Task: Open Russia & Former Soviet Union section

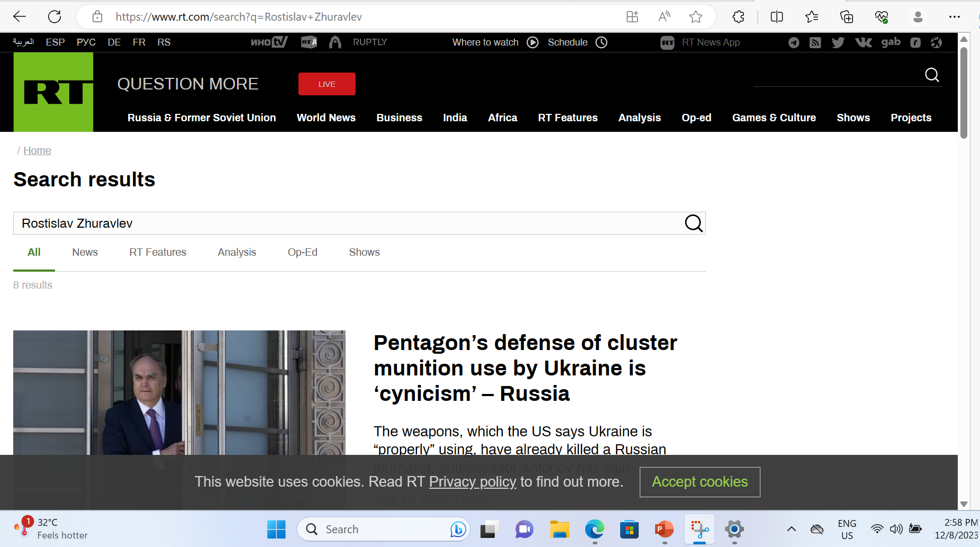Action: coord(202,118)
